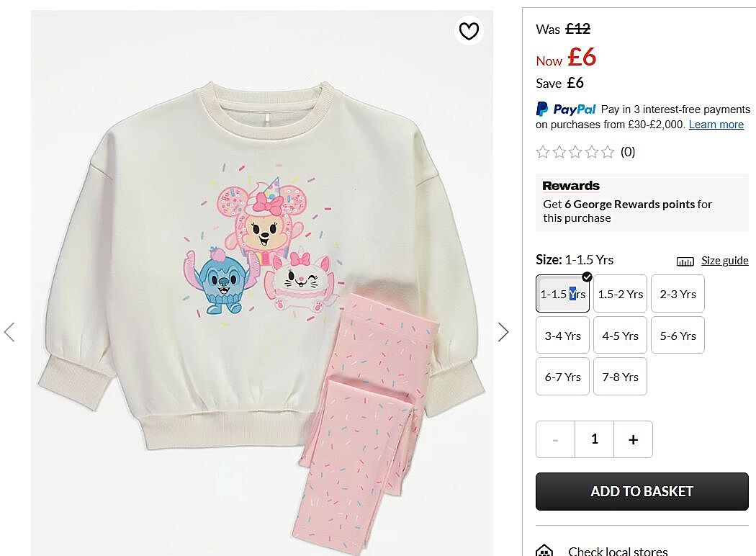This screenshot has height=556, width=756.
Task: Click the star rating icons
Action: [575, 152]
